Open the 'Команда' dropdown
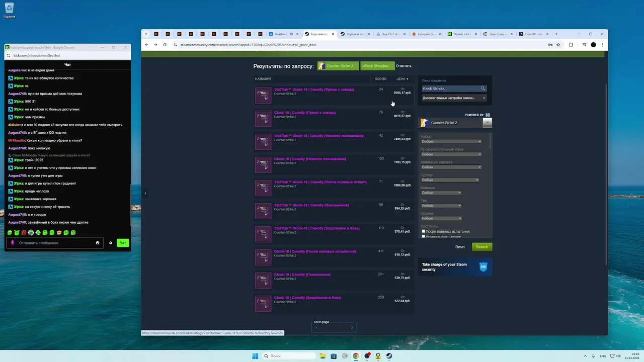 tap(441, 193)
